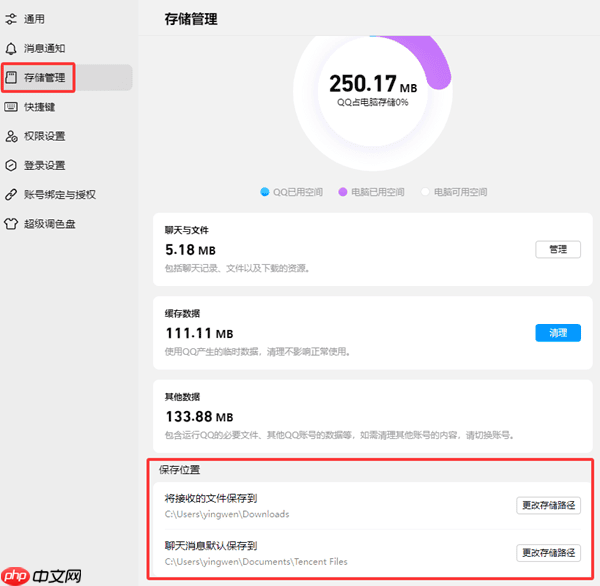Click the white 电脑可用空间 legend dot
The width and height of the screenshot is (600, 586).
pos(425,192)
